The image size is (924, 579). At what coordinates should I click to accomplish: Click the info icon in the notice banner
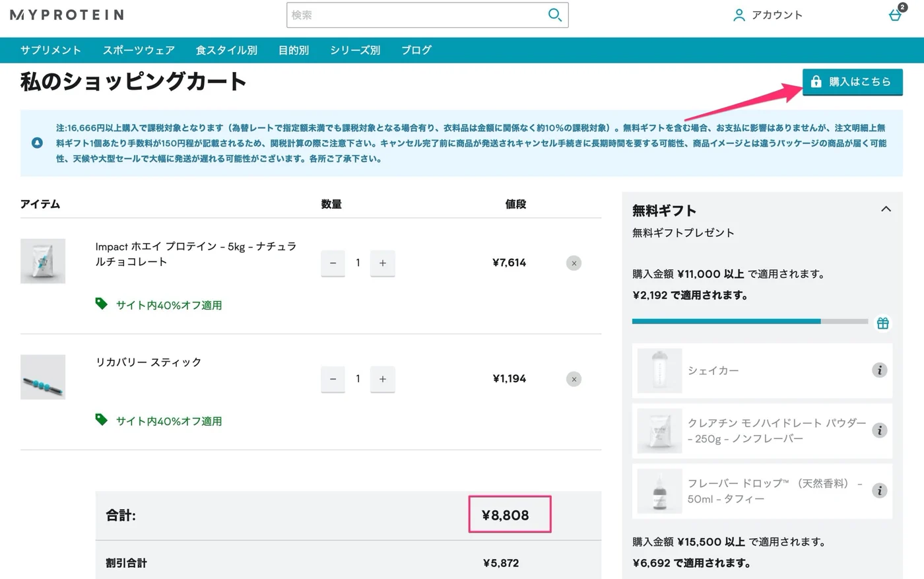(x=38, y=143)
